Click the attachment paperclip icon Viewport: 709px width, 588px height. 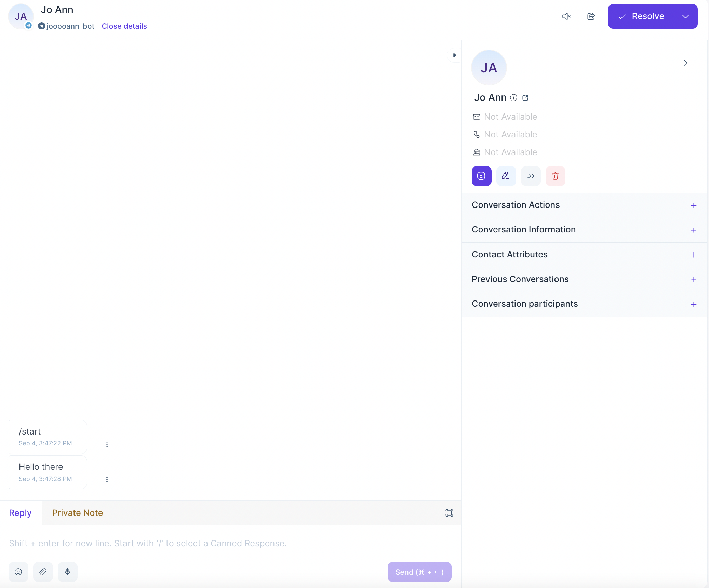click(x=43, y=572)
